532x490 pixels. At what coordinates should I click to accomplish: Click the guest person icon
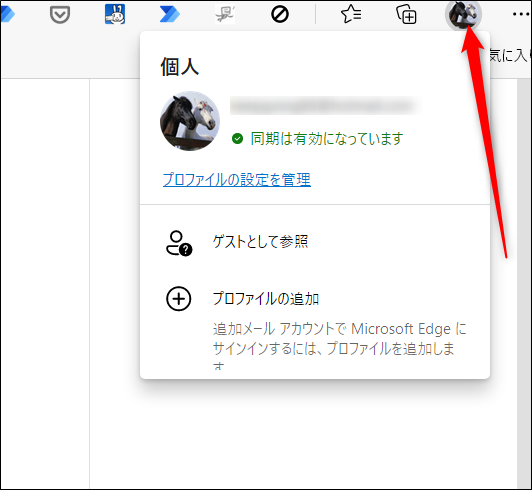[179, 243]
